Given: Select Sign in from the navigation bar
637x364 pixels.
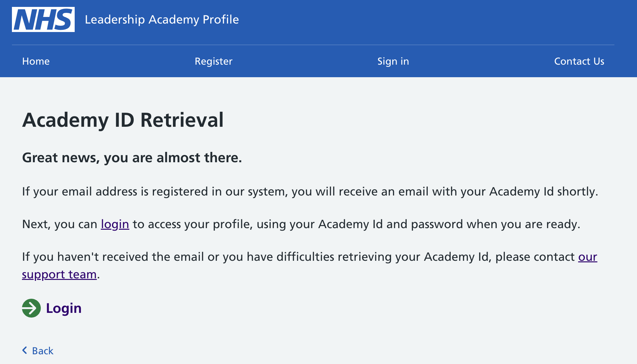Looking at the screenshot, I should tap(393, 61).
